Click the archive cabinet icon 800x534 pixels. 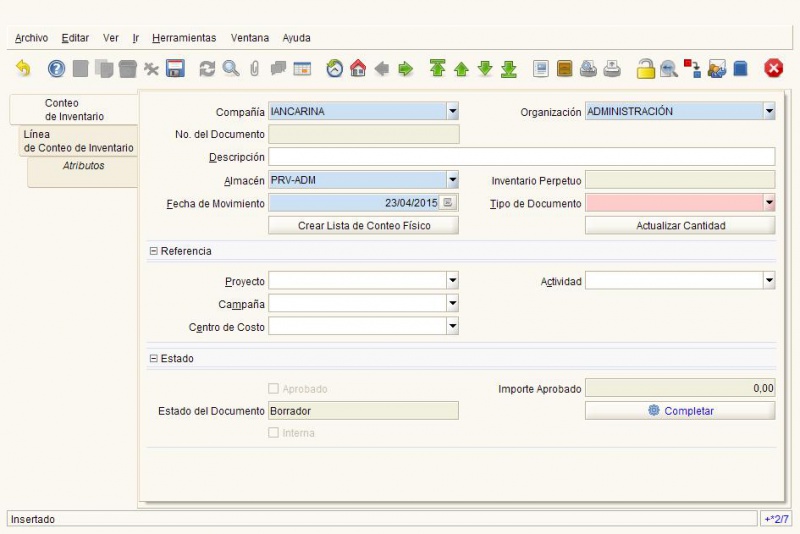point(564,68)
